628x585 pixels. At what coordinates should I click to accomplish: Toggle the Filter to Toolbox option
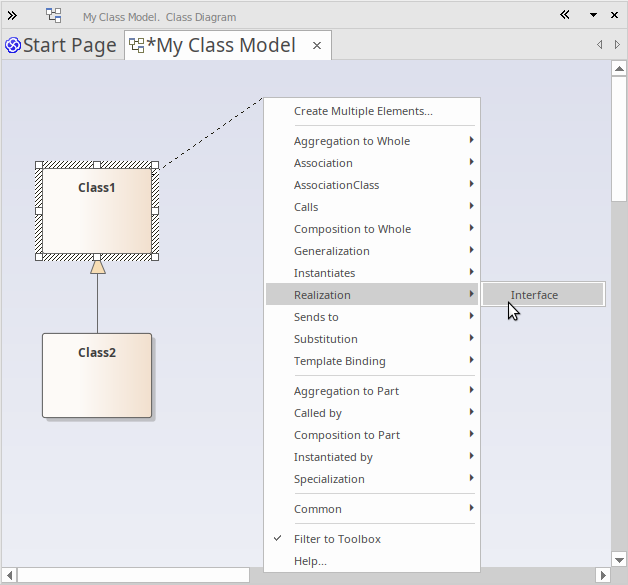(x=337, y=539)
